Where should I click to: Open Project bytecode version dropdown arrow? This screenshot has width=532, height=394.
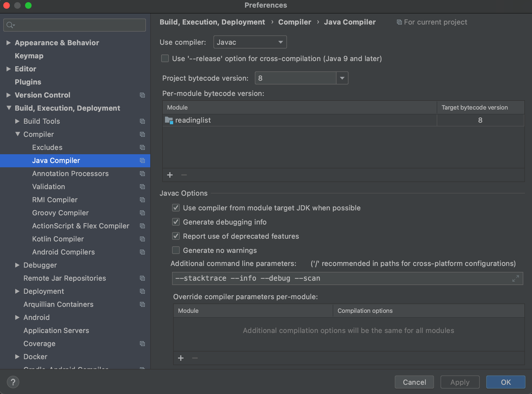click(342, 78)
